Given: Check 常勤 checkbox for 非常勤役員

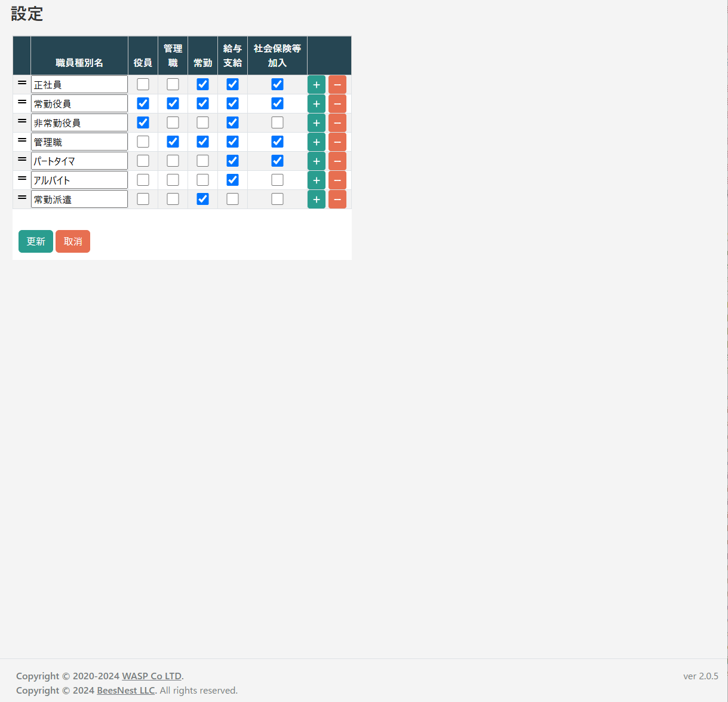Looking at the screenshot, I should [x=202, y=122].
